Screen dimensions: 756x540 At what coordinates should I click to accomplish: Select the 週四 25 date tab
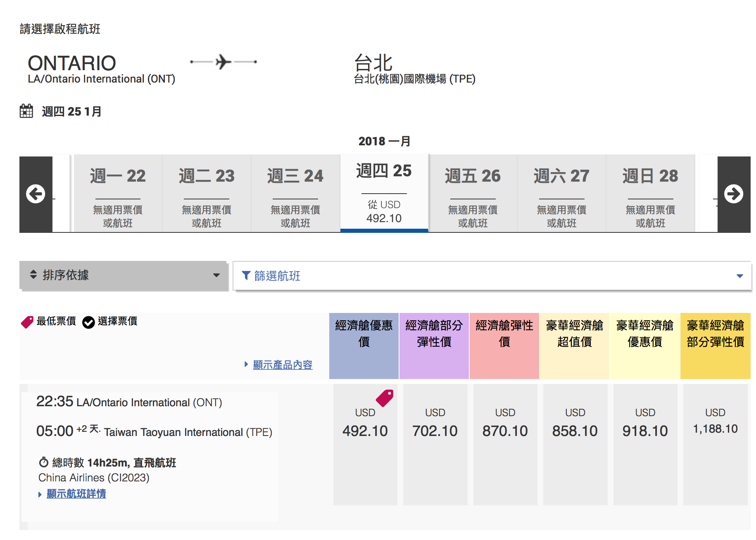(x=384, y=193)
